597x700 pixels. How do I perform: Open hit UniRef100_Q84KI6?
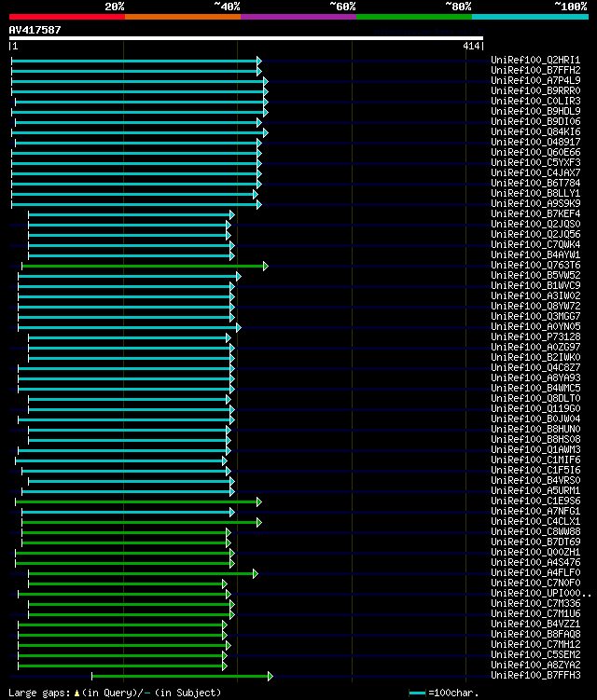click(535, 131)
